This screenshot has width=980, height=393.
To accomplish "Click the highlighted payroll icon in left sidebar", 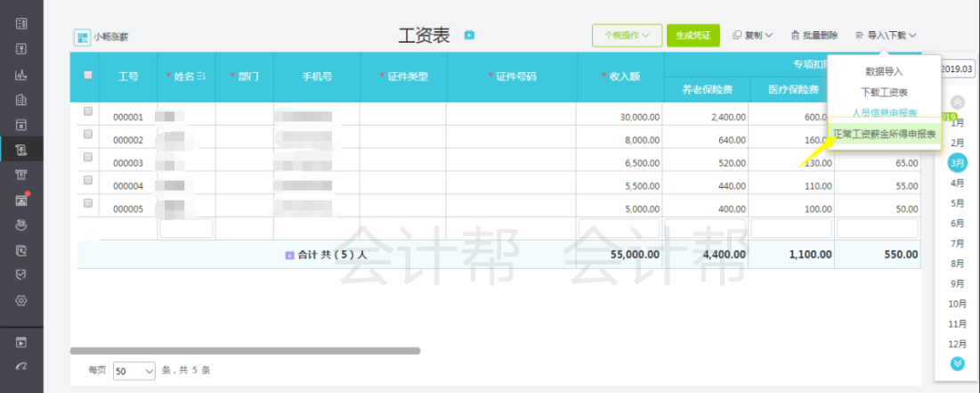I will [22, 149].
